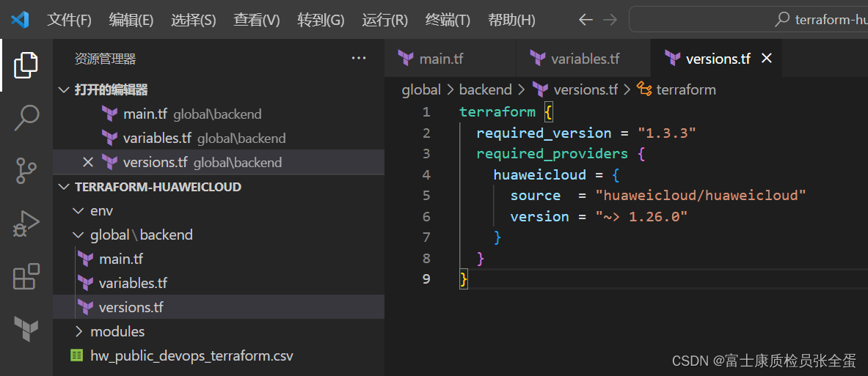Click the backend breadcrumb segment

click(x=486, y=89)
